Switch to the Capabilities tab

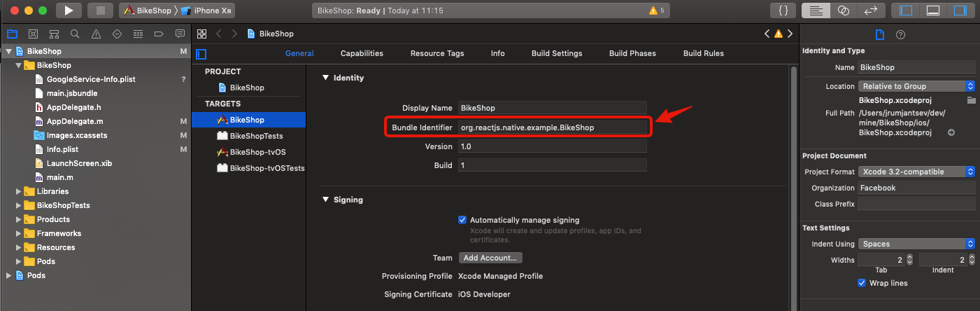pyautogui.click(x=362, y=53)
